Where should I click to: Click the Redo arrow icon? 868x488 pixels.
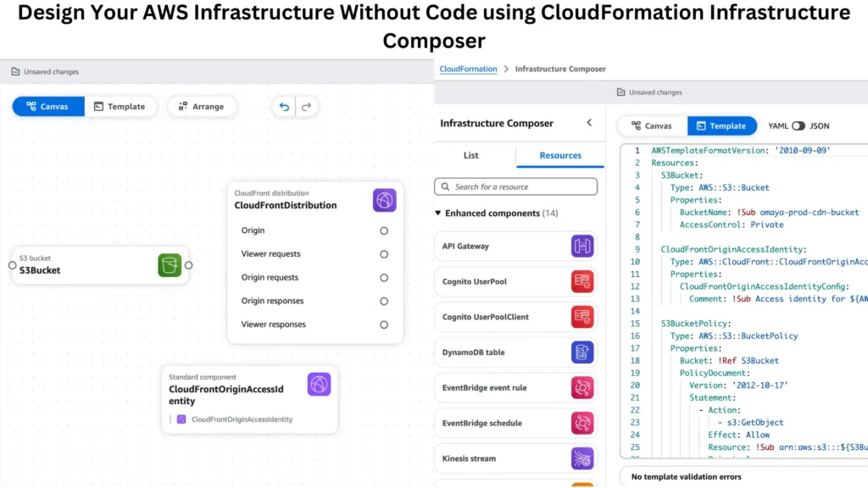(x=307, y=107)
